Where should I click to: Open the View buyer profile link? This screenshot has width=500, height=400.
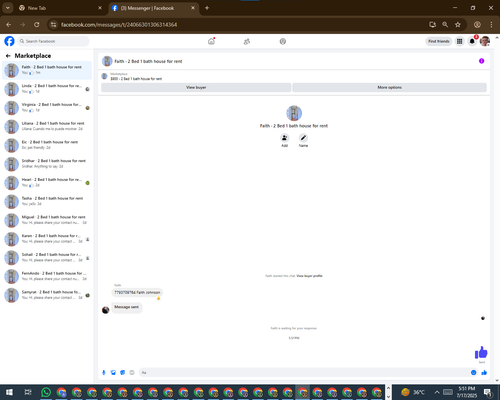tap(309, 276)
